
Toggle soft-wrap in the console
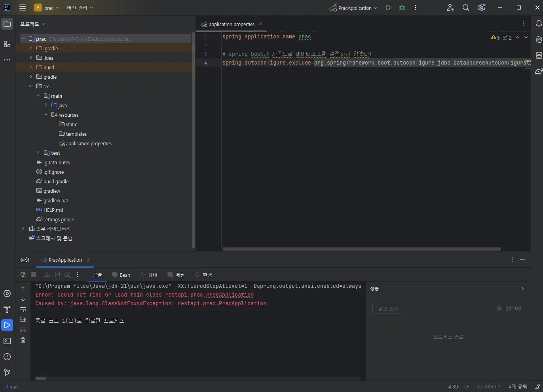click(23, 309)
